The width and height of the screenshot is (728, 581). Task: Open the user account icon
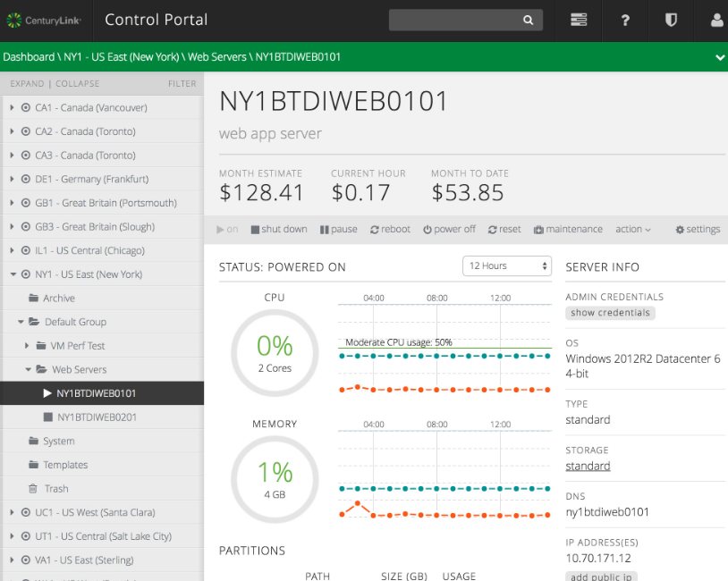click(x=717, y=20)
